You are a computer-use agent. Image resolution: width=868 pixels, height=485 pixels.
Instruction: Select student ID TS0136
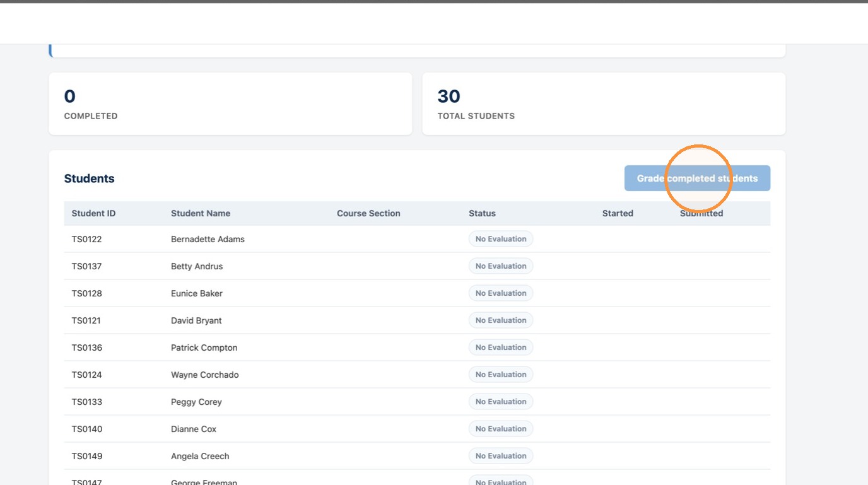86,348
